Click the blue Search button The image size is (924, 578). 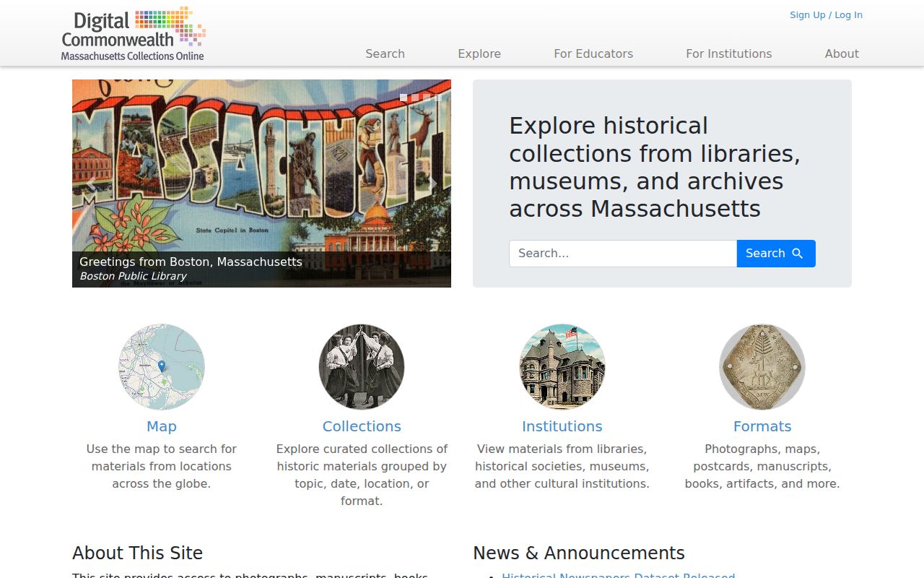click(x=776, y=254)
